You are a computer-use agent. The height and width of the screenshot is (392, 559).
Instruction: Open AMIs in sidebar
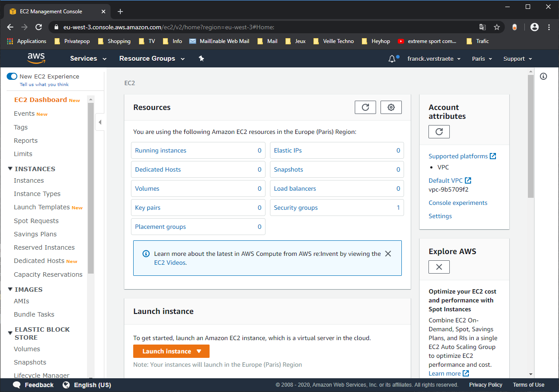[21, 301]
